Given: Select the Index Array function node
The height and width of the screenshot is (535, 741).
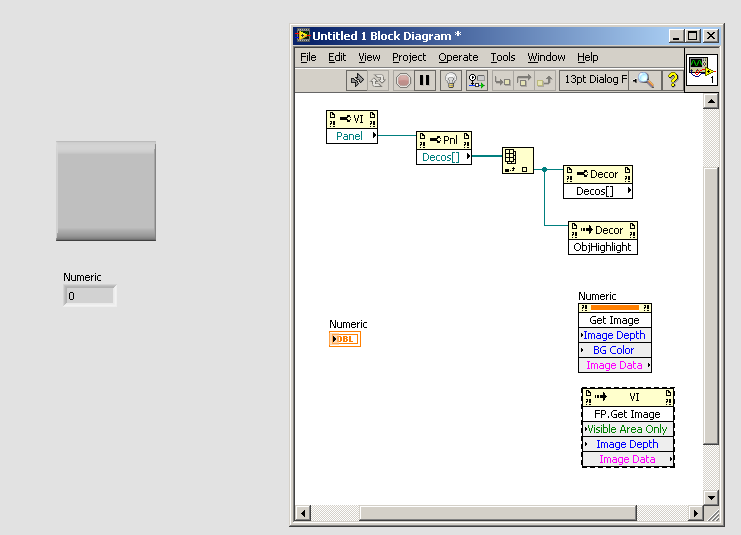Looking at the screenshot, I should 517,160.
